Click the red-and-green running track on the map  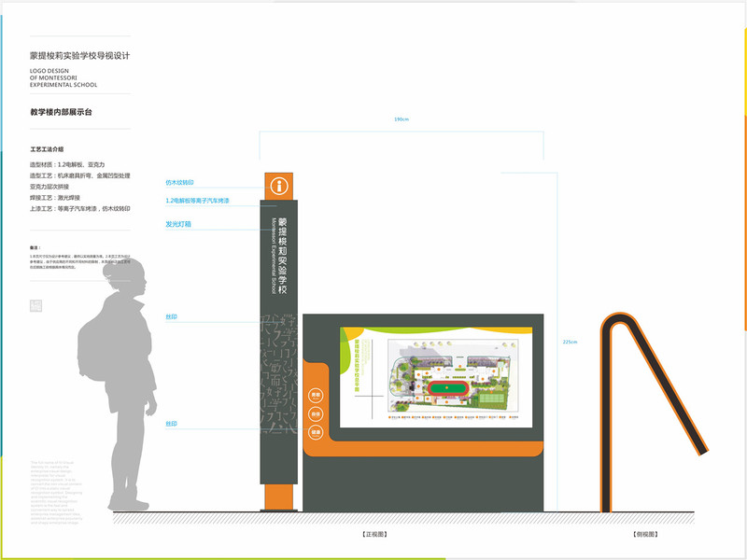point(447,388)
